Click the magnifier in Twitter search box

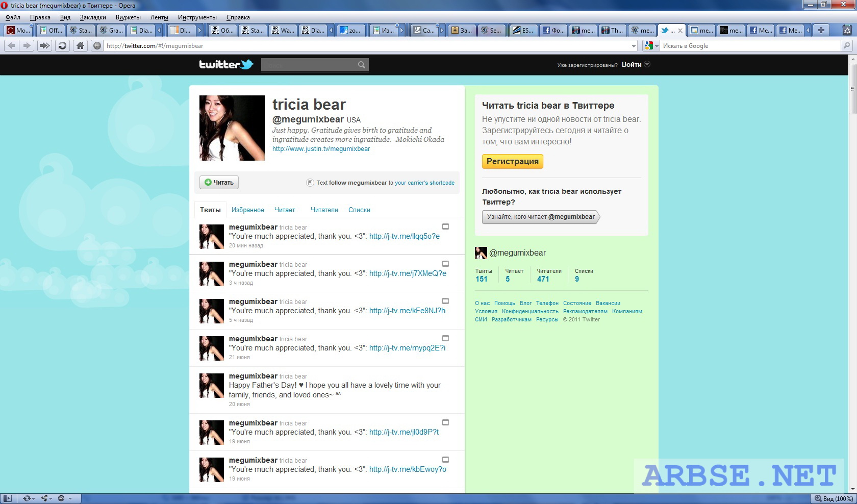click(x=362, y=65)
